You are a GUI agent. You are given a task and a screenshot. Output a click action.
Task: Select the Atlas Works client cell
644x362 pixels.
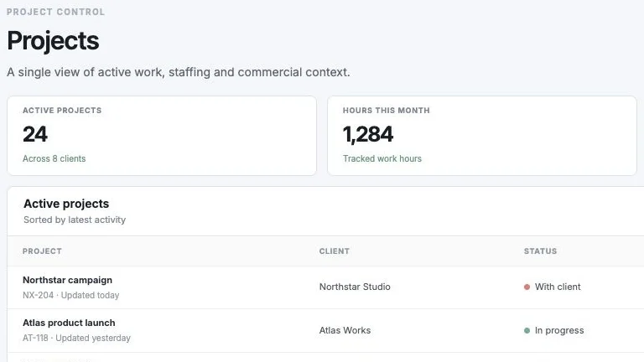pos(345,330)
